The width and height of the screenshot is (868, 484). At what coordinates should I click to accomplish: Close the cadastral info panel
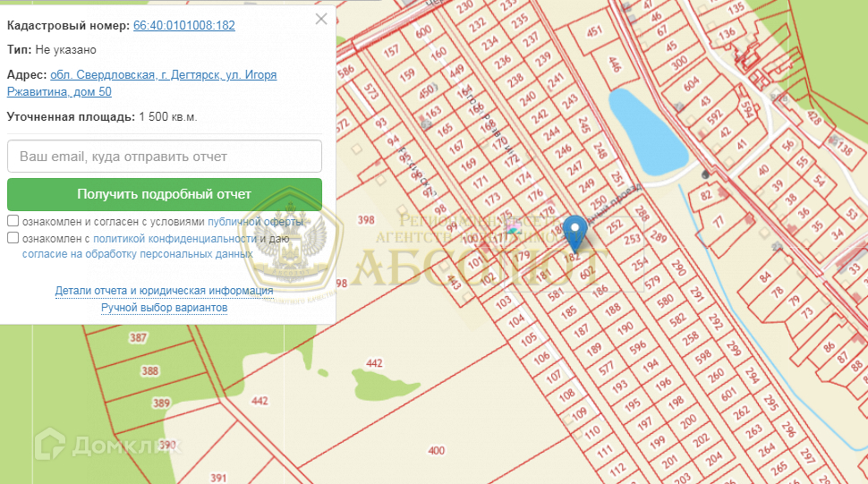point(321,19)
